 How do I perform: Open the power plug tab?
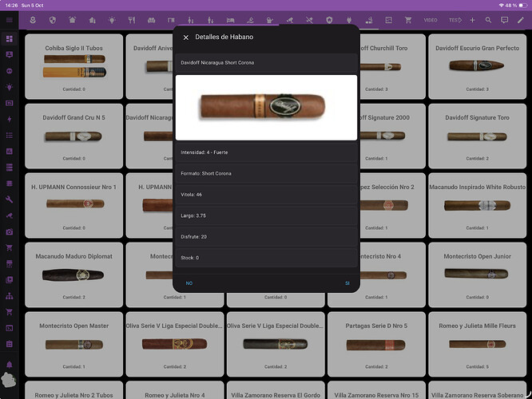click(x=349, y=20)
